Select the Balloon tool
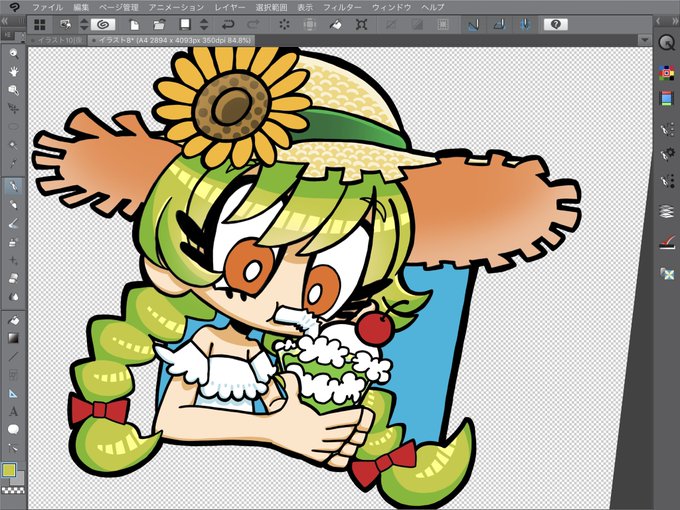 point(13,430)
